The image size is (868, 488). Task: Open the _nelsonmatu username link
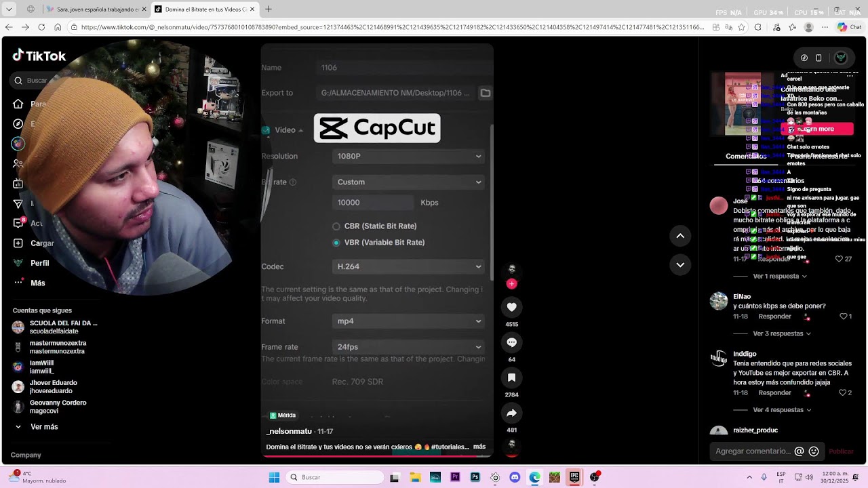click(289, 431)
